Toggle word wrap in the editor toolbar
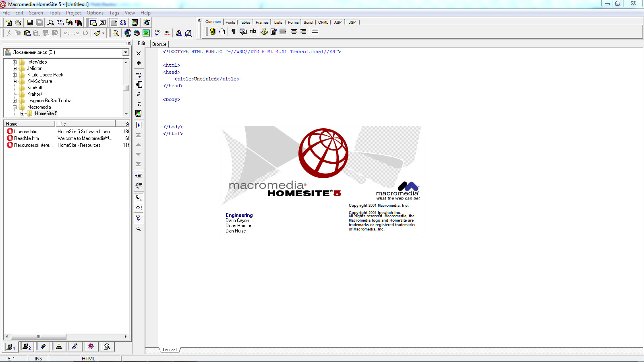Image resolution: width=644 pixels, height=362 pixels. click(x=139, y=75)
